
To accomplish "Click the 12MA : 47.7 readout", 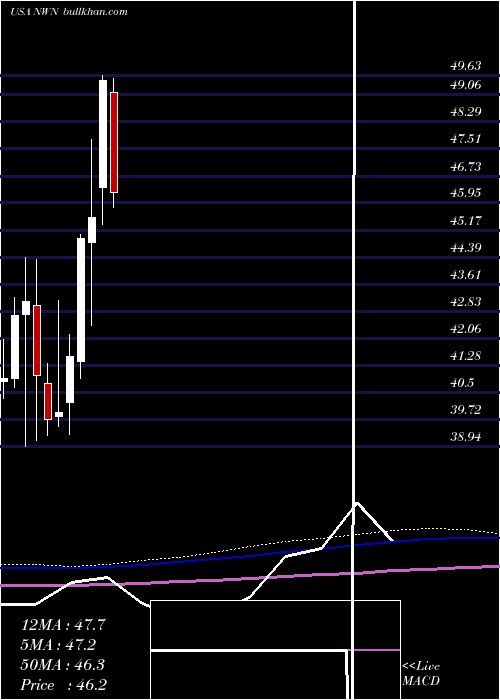I will [x=63, y=625].
